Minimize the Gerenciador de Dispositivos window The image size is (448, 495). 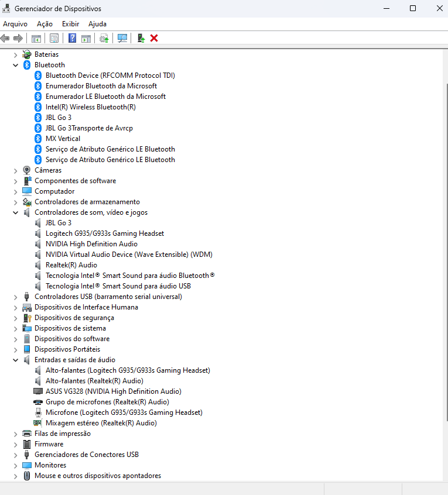(386, 9)
